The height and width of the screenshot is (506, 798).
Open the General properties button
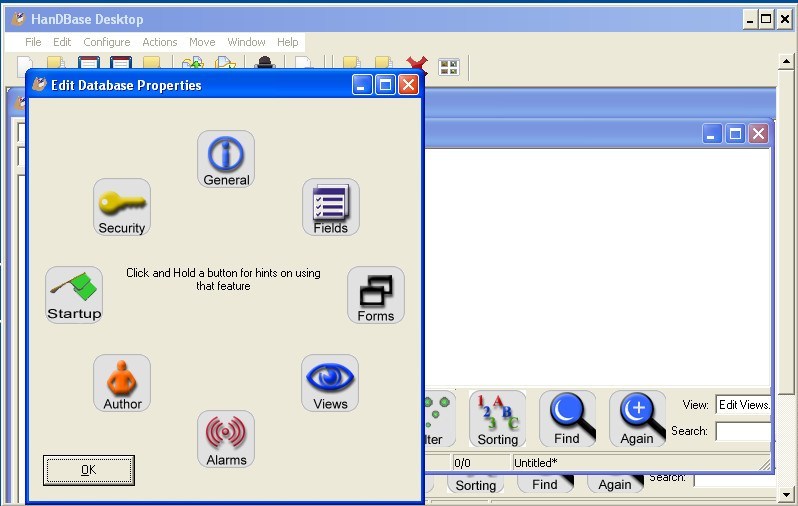[x=226, y=159]
